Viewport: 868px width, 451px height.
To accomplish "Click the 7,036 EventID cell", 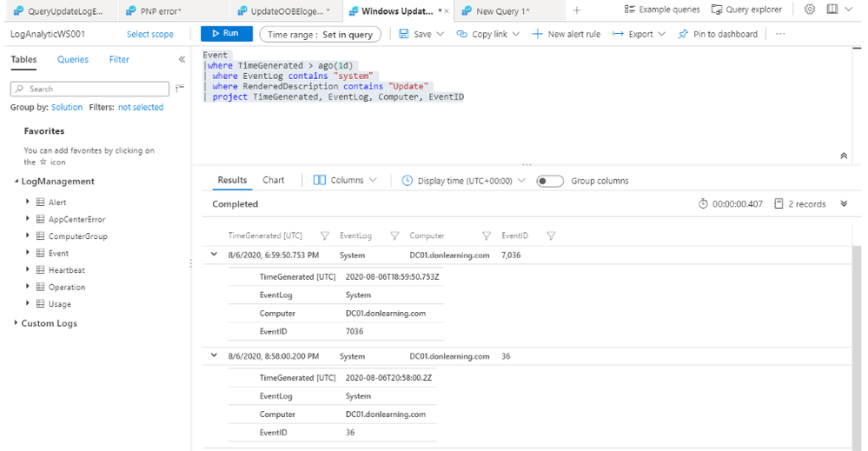I will click(x=511, y=255).
